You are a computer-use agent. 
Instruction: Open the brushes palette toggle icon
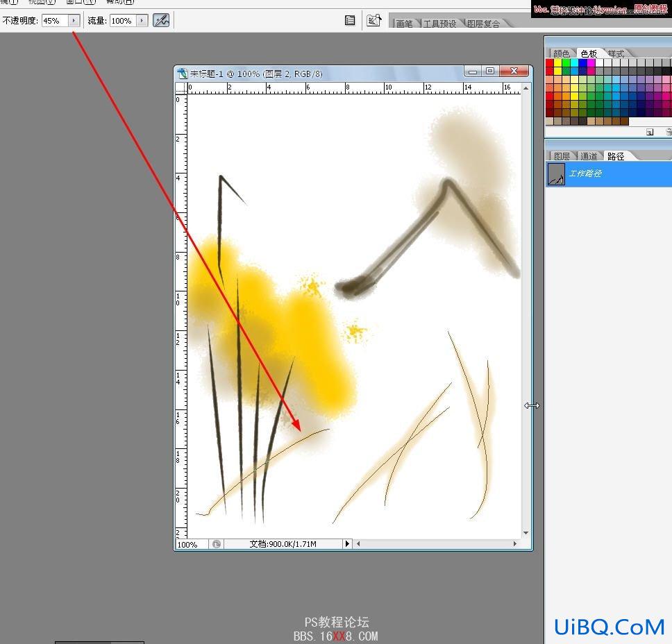(350, 20)
